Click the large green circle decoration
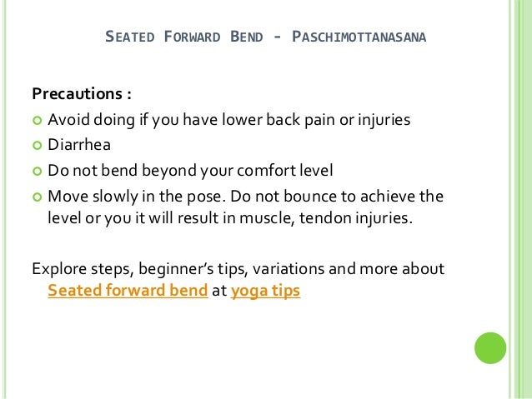This screenshot has height=399, width=532. (x=490, y=348)
